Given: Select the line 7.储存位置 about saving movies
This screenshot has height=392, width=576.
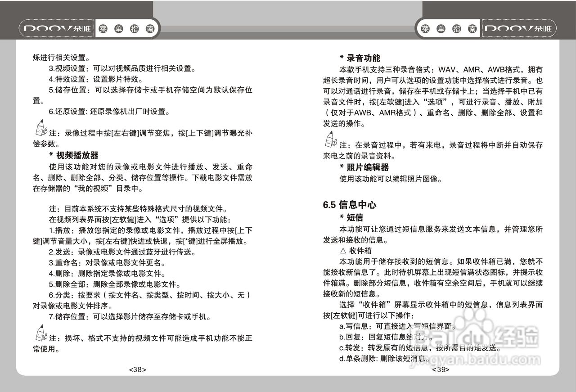Looking at the screenshot, I should [130, 316].
